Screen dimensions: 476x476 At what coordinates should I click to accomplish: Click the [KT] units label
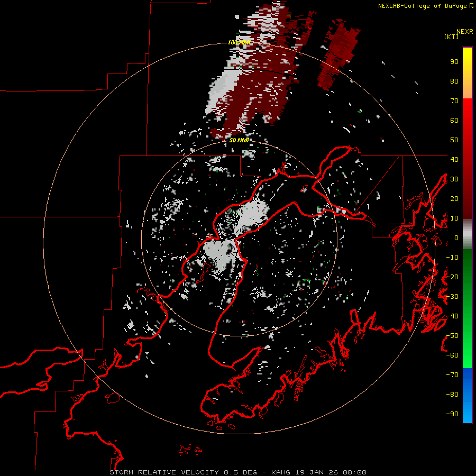pos(451,36)
